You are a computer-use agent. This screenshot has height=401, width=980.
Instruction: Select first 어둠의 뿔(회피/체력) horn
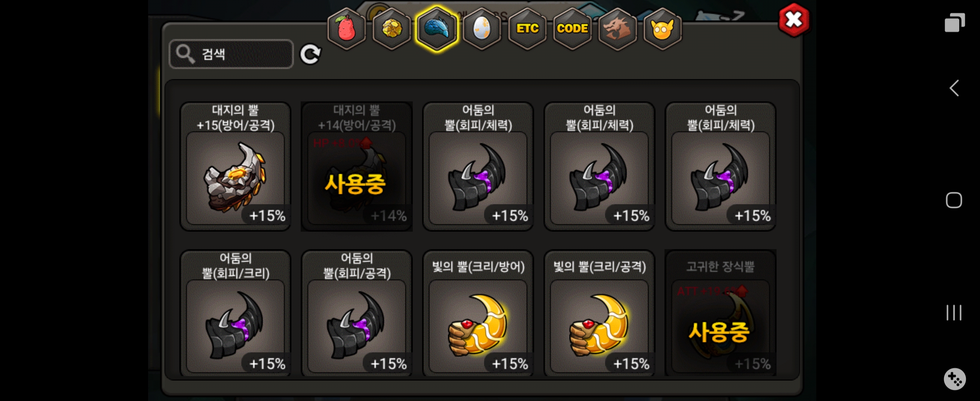[478, 166]
